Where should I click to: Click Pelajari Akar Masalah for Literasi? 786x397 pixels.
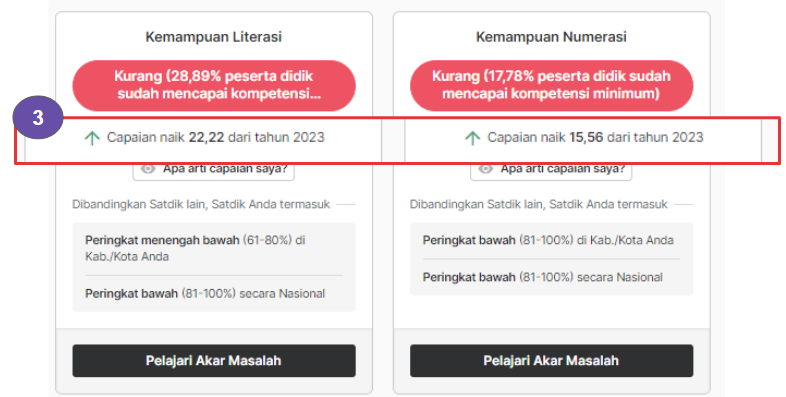(x=214, y=360)
